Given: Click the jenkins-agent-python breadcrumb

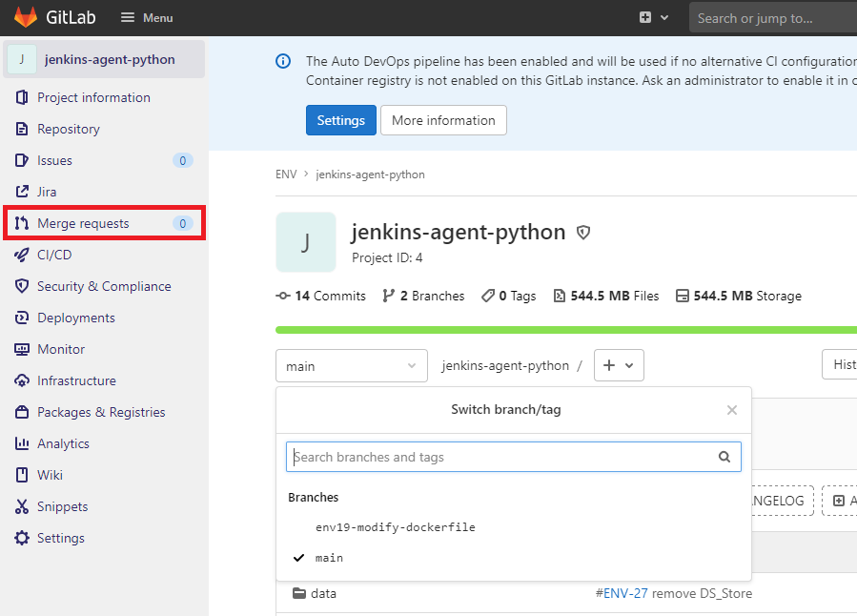Looking at the screenshot, I should click(370, 175).
